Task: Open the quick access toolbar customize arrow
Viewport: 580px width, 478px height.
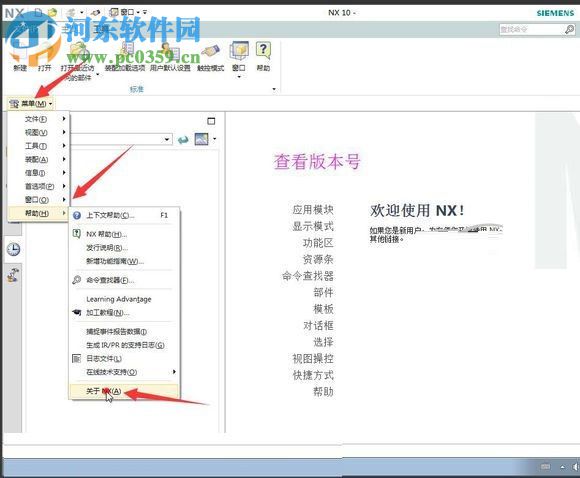Action: pyautogui.click(x=145, y=12)
